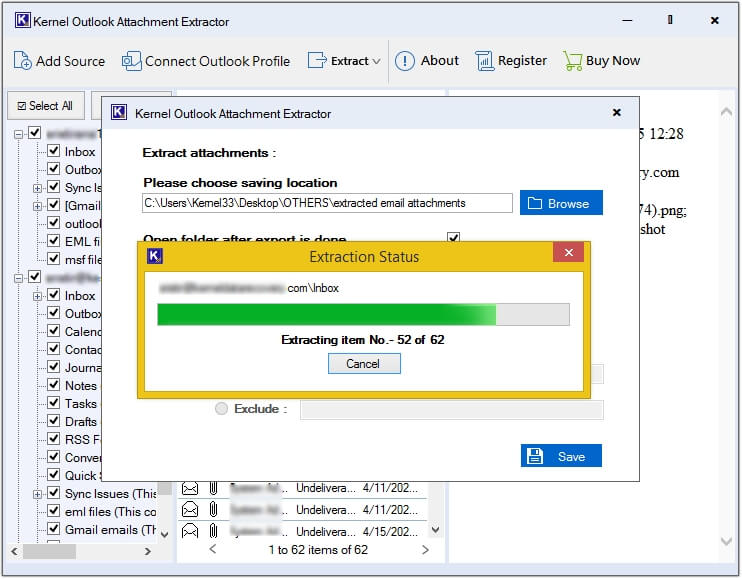This screenshot has height=579, width=742.
Task: Close the Extraction Status dialog
Action: (x=568, y=253)
